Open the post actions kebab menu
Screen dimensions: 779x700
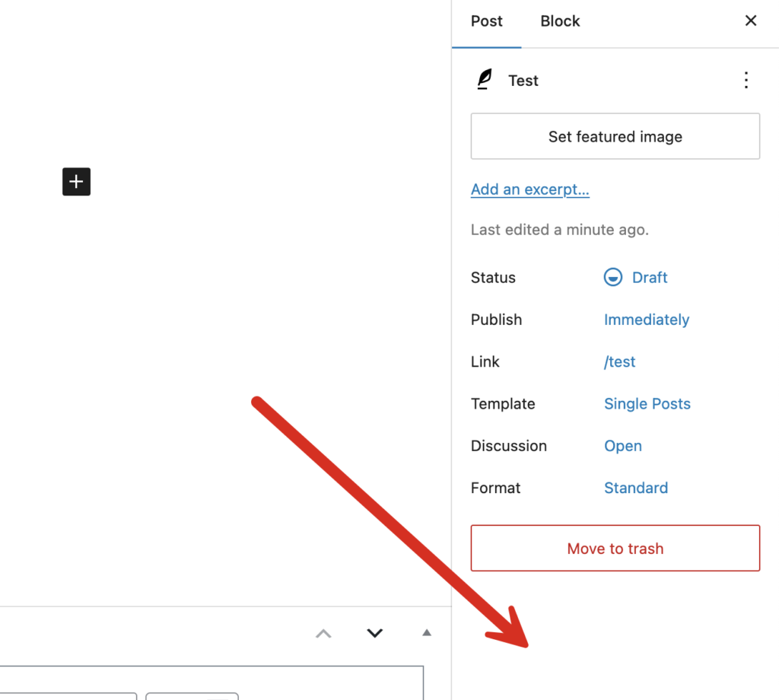[x=746, y=80]
